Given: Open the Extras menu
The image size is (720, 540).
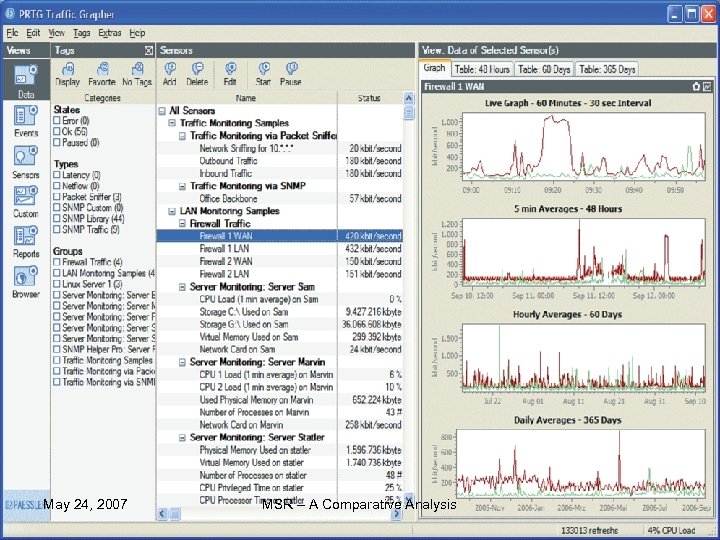Looking at the screenshot, I should click(110, 33).
